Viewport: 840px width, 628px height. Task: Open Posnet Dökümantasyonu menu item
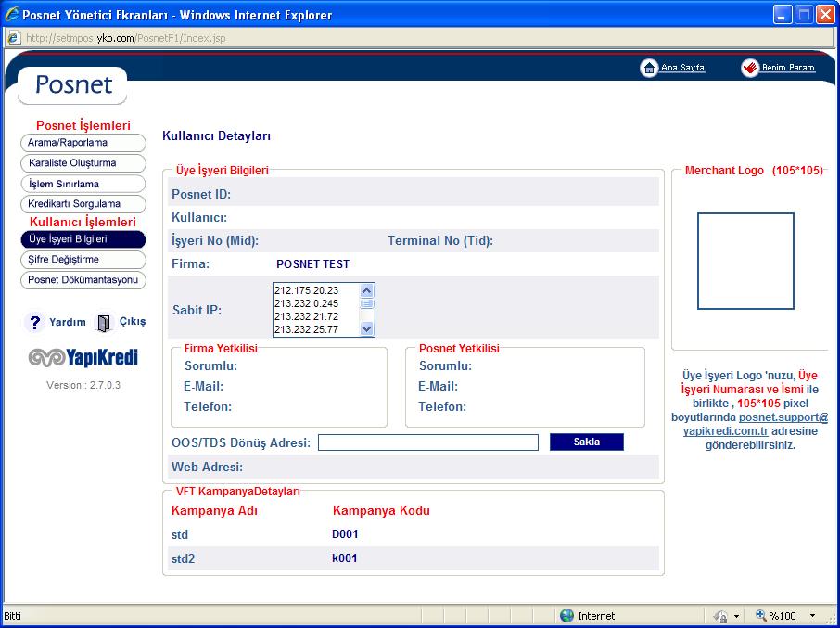83,280
